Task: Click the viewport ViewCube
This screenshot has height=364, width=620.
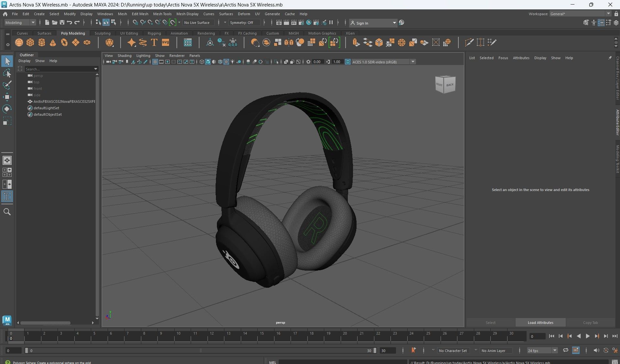Action: coord(445,84)
